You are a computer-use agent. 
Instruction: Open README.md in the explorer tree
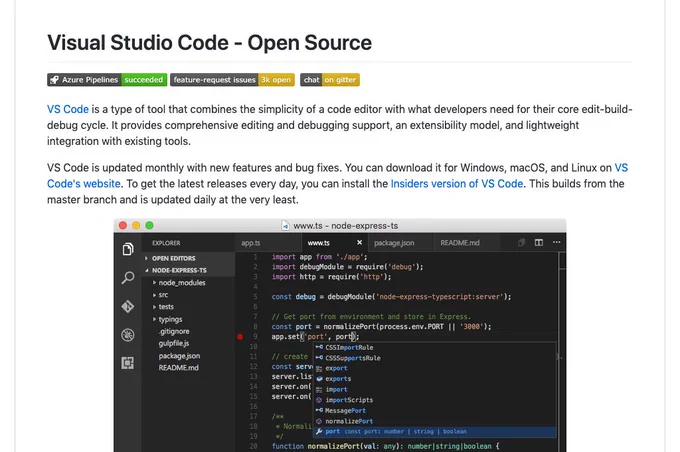(x=178, y=368)
